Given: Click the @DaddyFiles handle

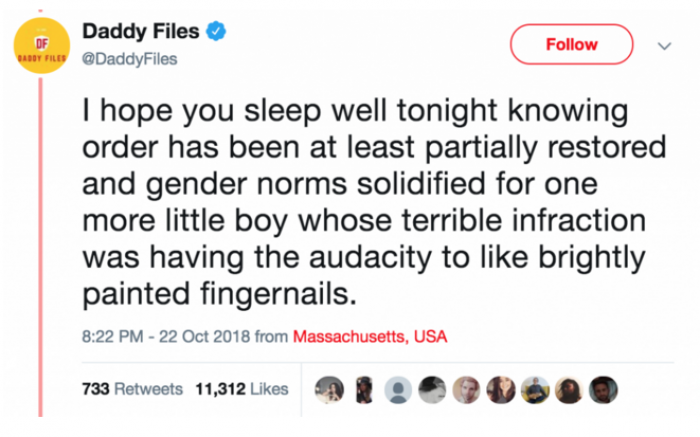Looking at the screenshot, I should pos(130,58).
